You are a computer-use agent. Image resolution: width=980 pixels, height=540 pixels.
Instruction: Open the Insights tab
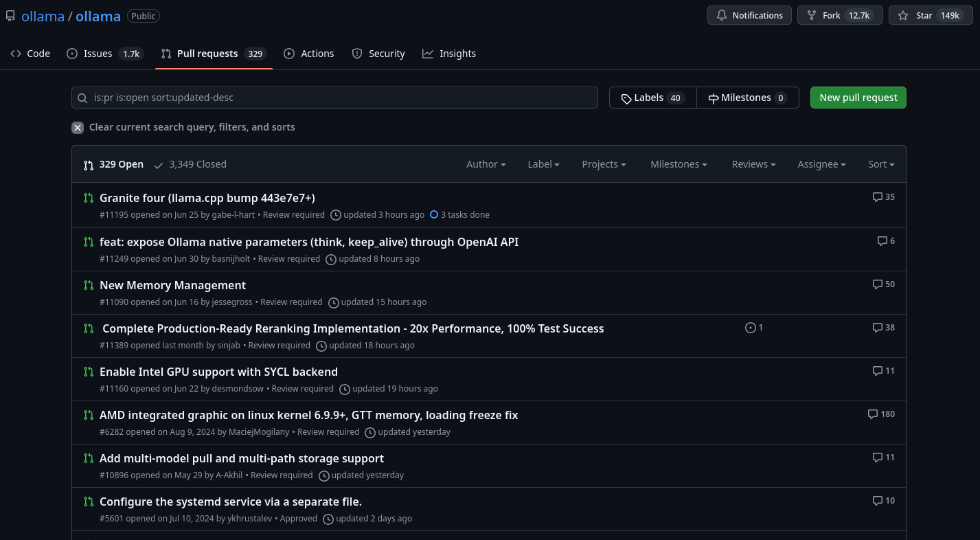point(449,54)
